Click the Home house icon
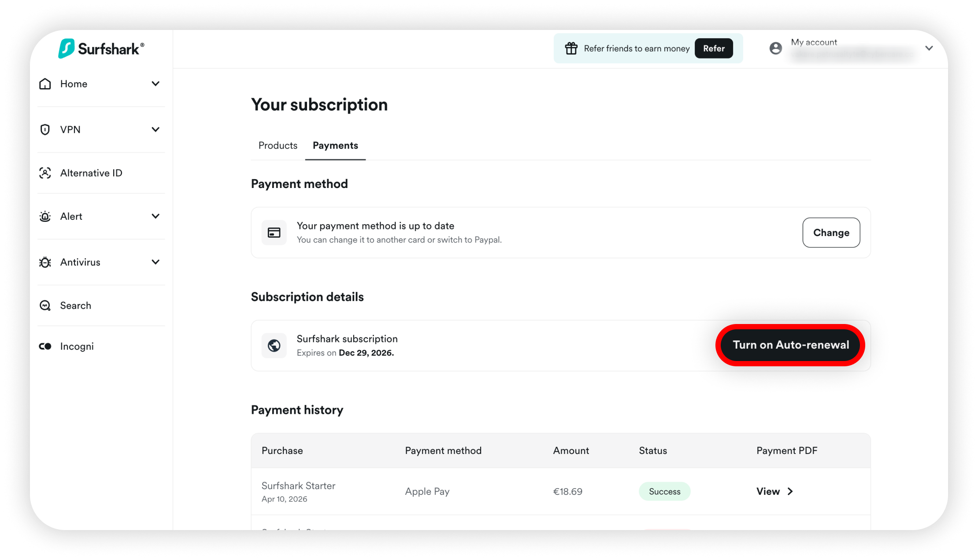This screenshot has height=560, width=978. tap(45, 84)
